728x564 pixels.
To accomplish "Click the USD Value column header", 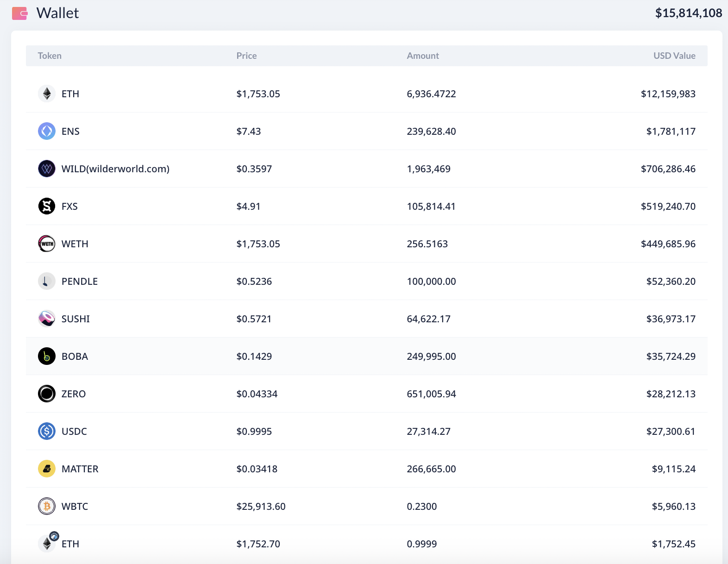I will (674, 56).
